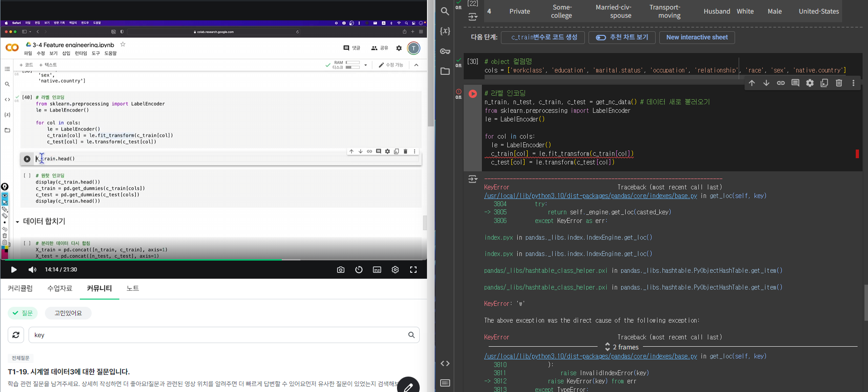Move the selected cell down
Viewport: 868px width, 392px height.
tap(766, 83)
